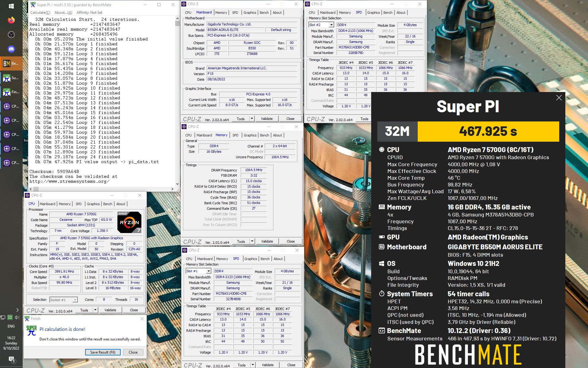The height and width of the screenshot is (368, 588).
Task: Click Super PI vertical scrollbar thumb
Action: point(177,23)
